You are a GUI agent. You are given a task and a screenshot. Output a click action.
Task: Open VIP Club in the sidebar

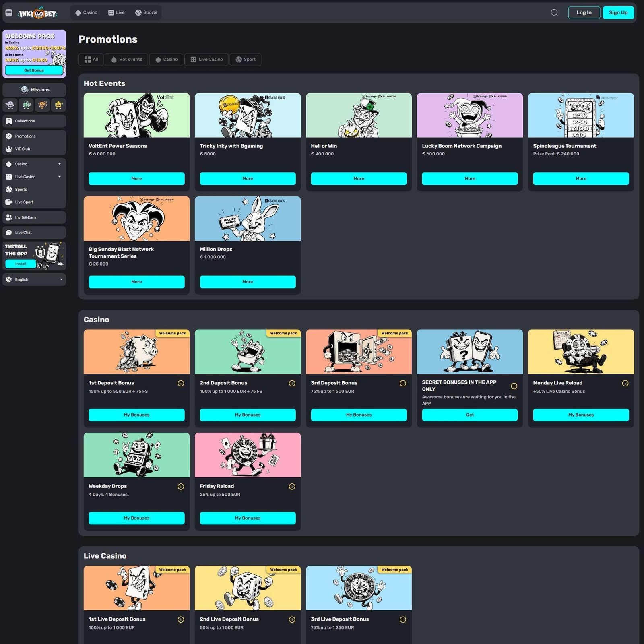click(x=34, y=149)
